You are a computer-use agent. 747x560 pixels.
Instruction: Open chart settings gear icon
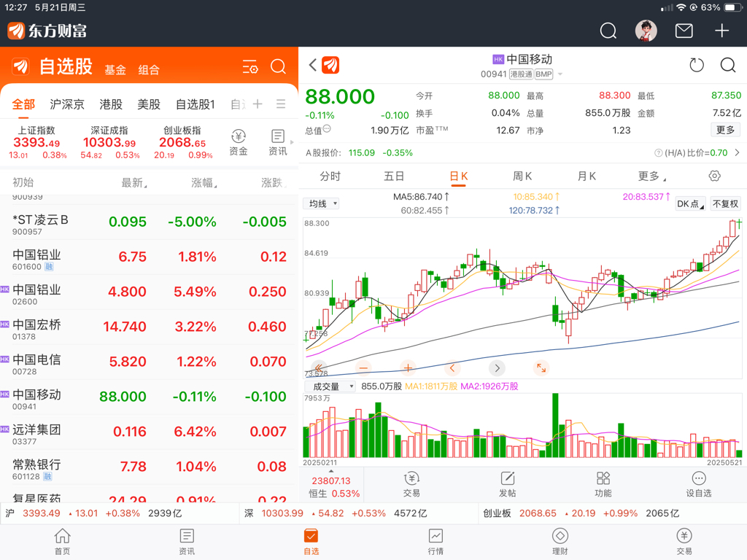point(715,176)
